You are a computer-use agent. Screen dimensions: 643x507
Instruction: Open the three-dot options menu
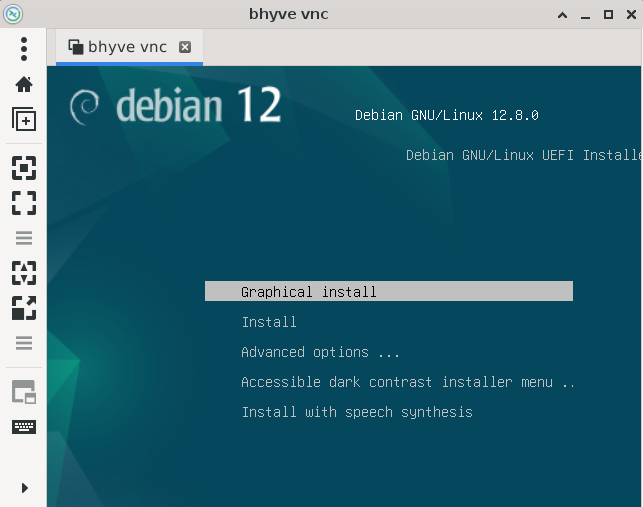[x=24, y=49]
